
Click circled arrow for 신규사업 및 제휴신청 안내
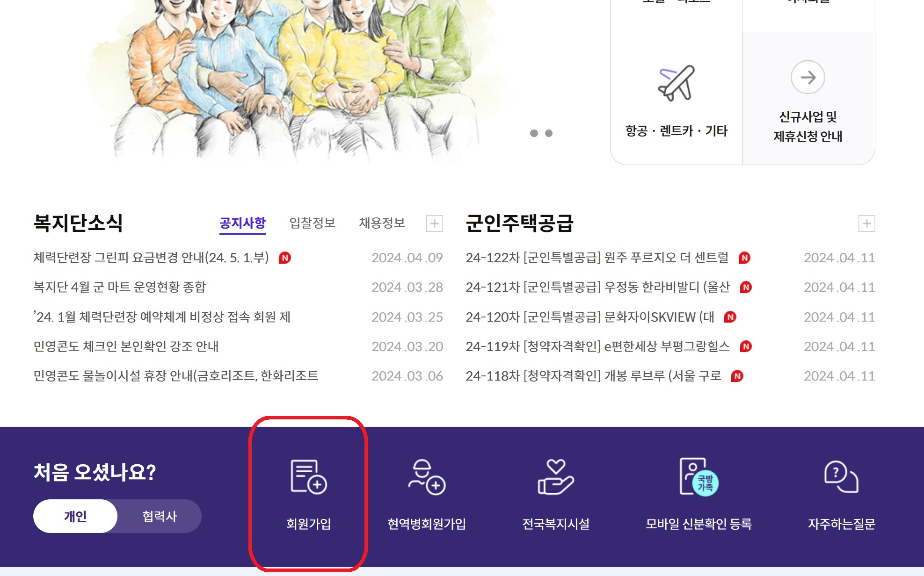(808, 77)
